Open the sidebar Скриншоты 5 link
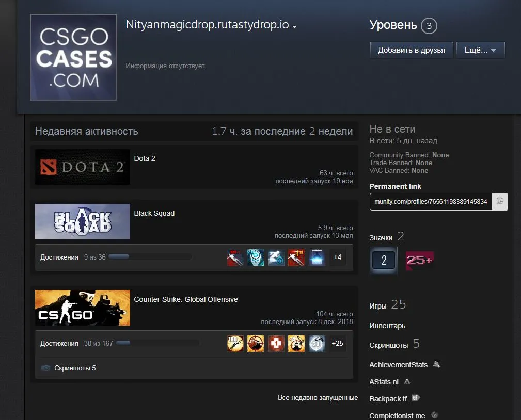Screen dimensions: 521x420 pos(394,344)
